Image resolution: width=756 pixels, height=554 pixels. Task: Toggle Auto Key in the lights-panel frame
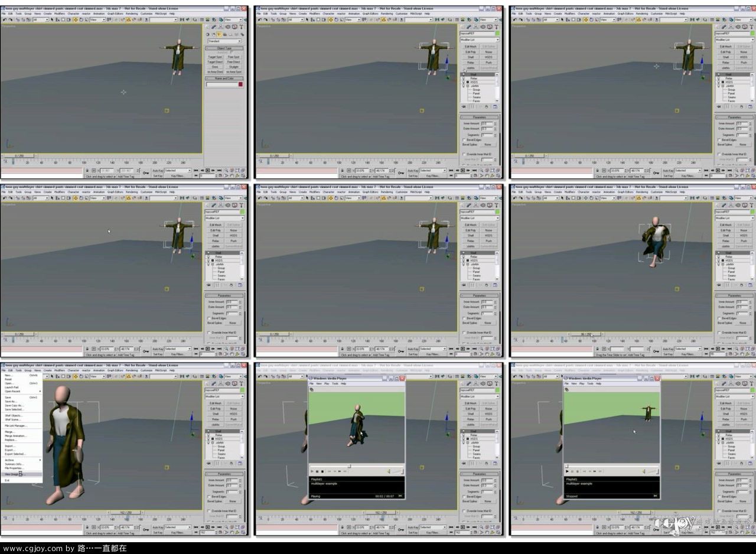(x=157, y=171)
